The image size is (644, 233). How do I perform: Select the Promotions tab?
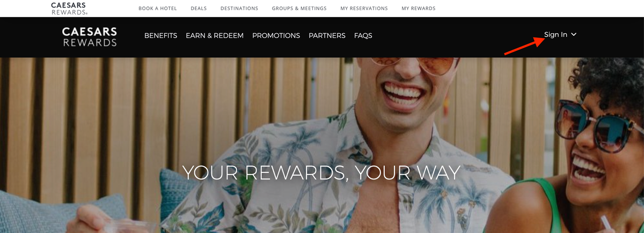276,36
